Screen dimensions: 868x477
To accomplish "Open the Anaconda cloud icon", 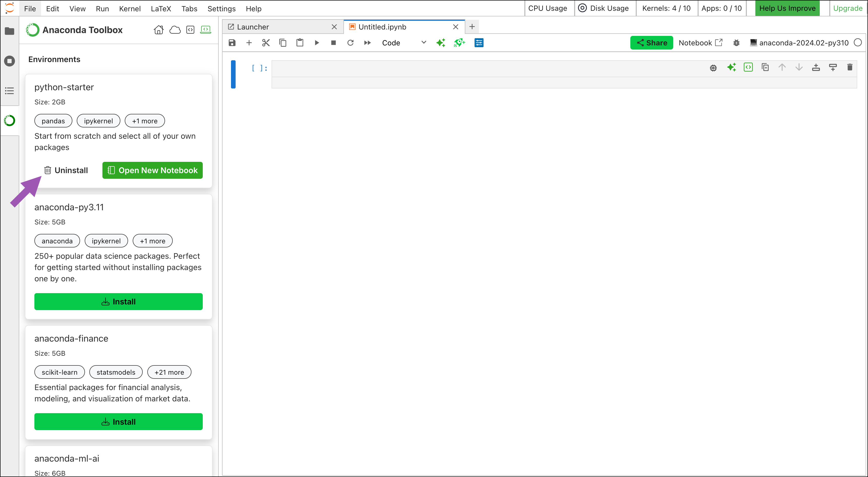I will click(x=175, y=30).
